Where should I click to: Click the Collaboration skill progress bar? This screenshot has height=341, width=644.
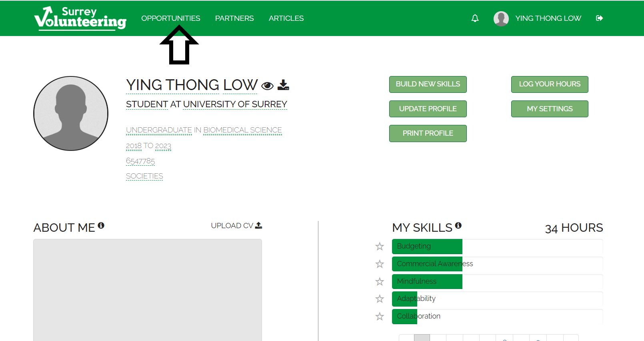point(497,317)
